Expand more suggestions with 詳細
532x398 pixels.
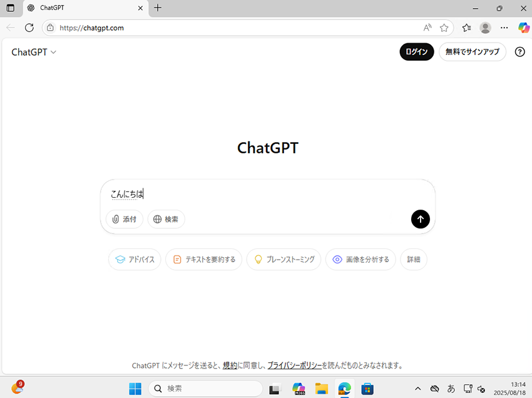tap(414, 259)
